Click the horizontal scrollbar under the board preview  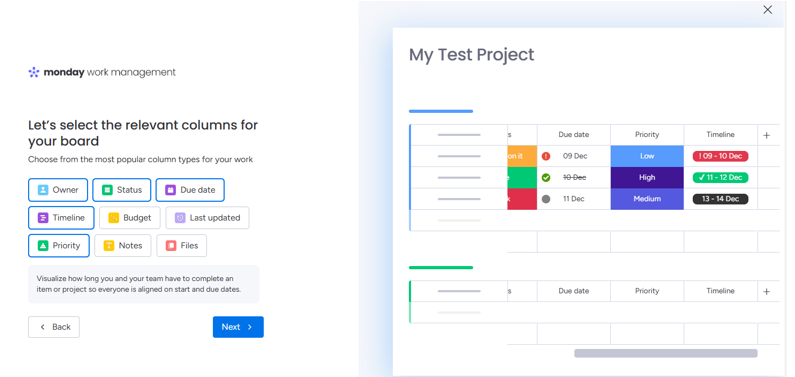[666, 353]
